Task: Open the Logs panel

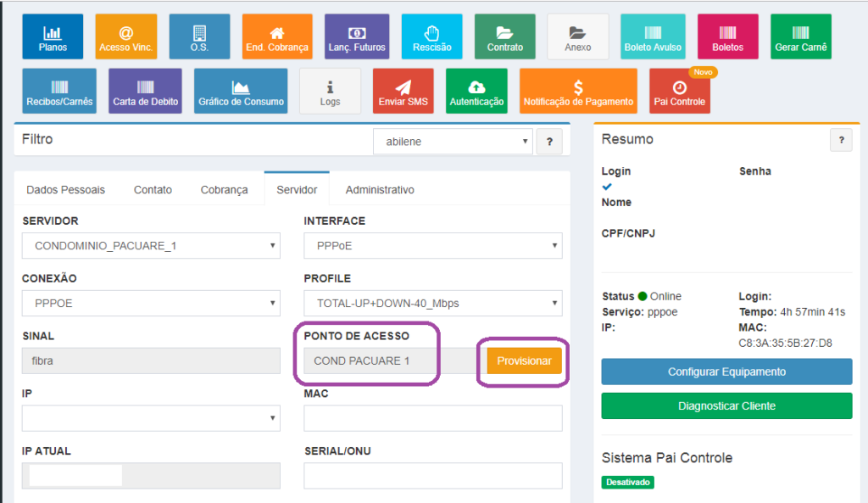Action: pos(330,90)
